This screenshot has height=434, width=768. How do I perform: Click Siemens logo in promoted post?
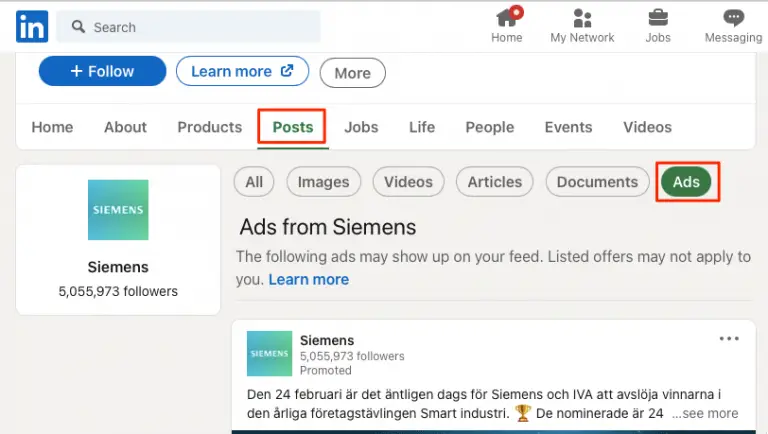point(269,354)
